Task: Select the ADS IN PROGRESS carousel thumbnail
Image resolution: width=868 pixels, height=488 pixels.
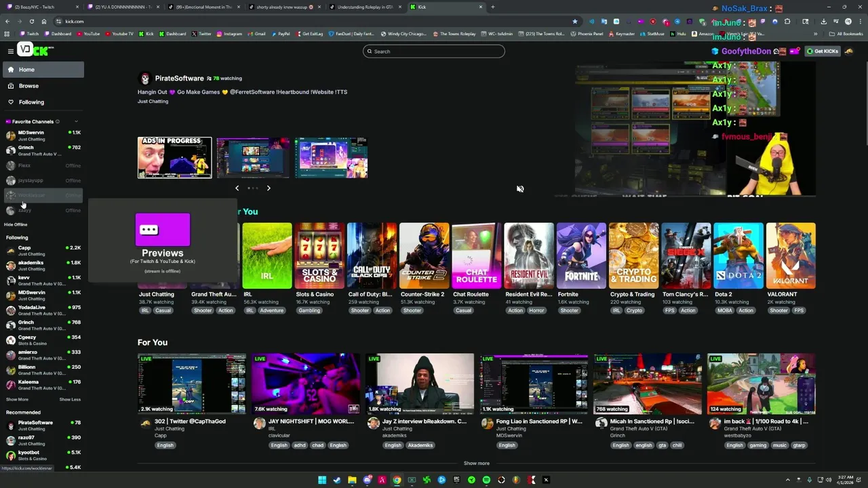Action: 174,158
